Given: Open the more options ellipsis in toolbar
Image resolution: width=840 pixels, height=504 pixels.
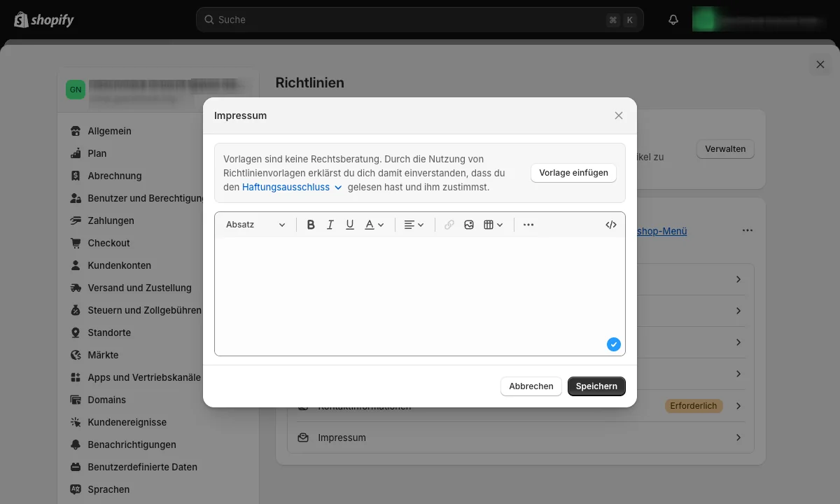Looking at the screenshot, I should pos(528,225).
